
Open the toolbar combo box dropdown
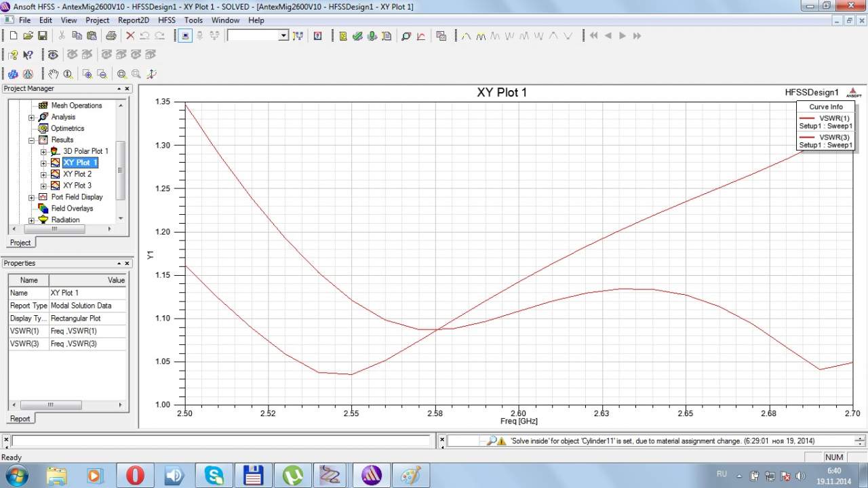click(283, 36)
